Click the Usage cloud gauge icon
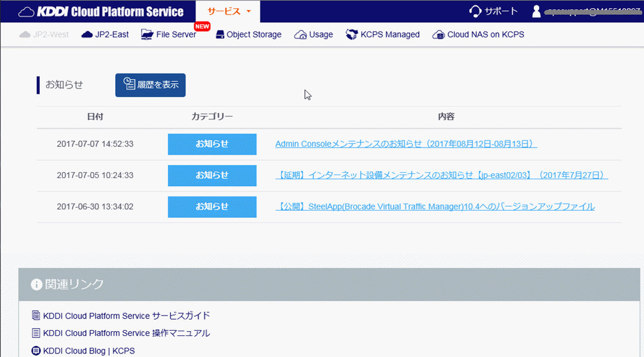Viewport: 644px width, 357px height. (x=300, y=35)
